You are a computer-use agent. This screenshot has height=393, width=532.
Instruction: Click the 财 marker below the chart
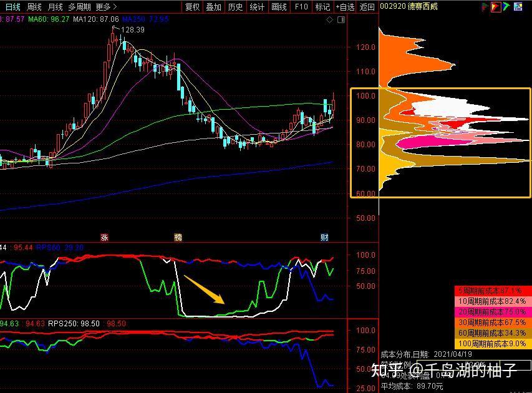pyautogui.click(x=324, y=237)
